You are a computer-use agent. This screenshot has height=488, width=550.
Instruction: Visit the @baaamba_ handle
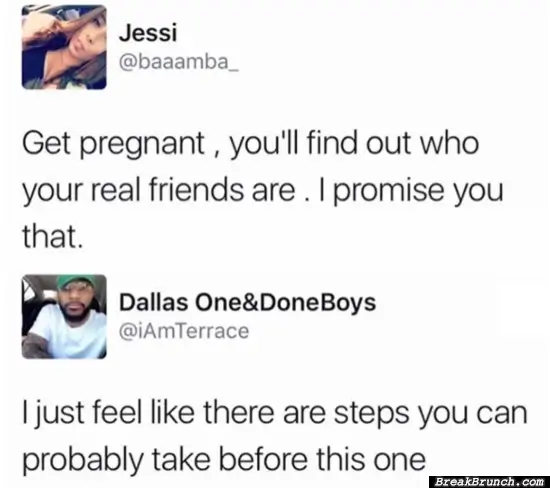[x=179, y=62]
